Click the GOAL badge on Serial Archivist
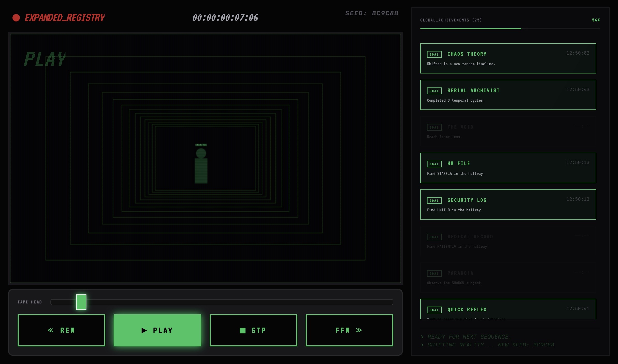618x364 pixels. [x=434, y=91]
